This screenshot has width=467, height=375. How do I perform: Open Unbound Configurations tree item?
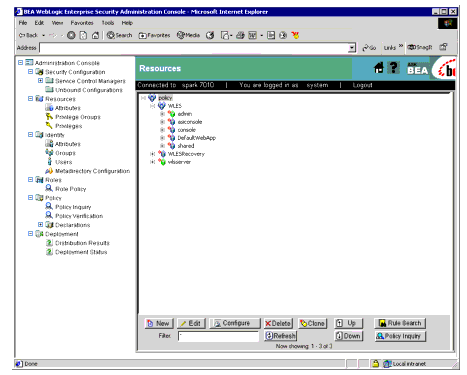coord(89,90)
